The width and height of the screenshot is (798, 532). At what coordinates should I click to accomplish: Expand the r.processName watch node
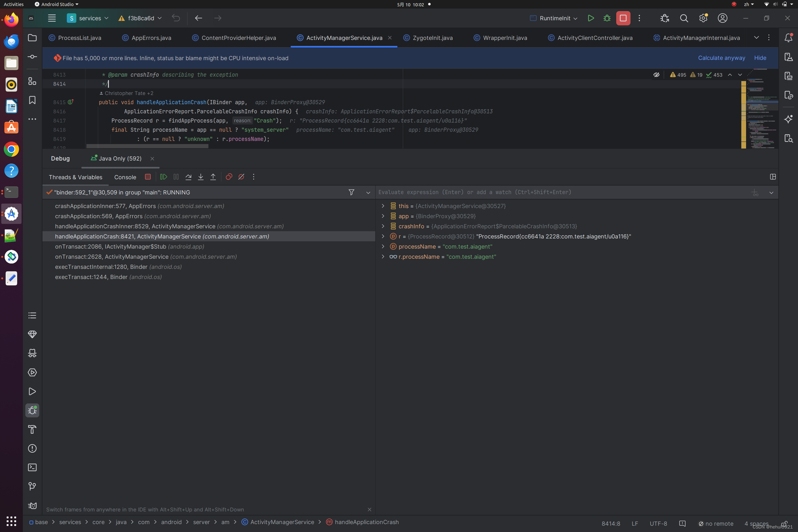(x=383, y=257)
